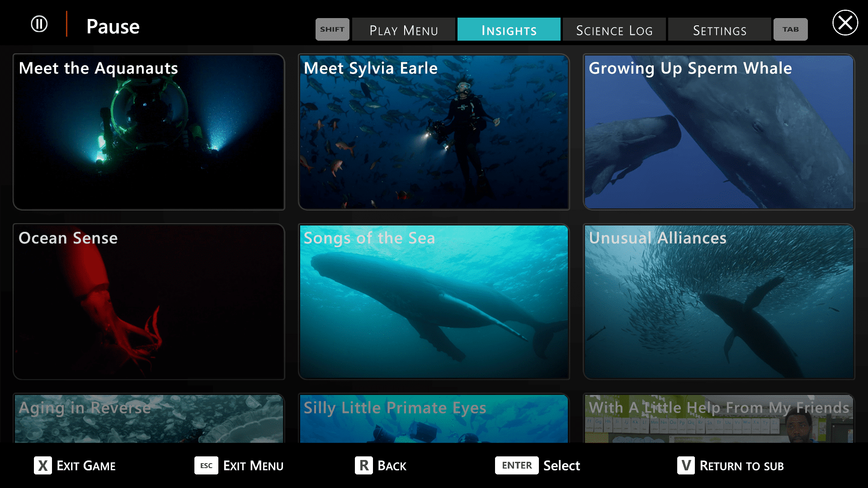This screenshot has height=488, width=868.
Task: Click the Back label
Action: [392, 466]
